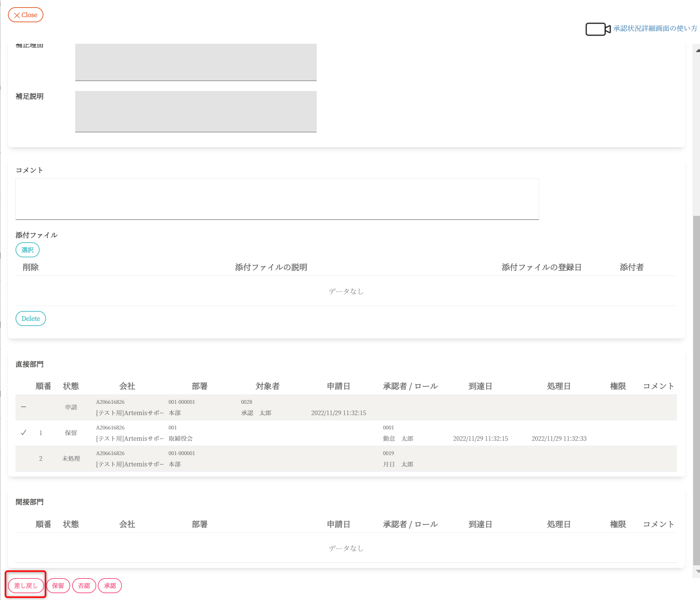This screenshot has width=700, height=600.
Task: Click the 差し戻し button
Action: [26, 586]
